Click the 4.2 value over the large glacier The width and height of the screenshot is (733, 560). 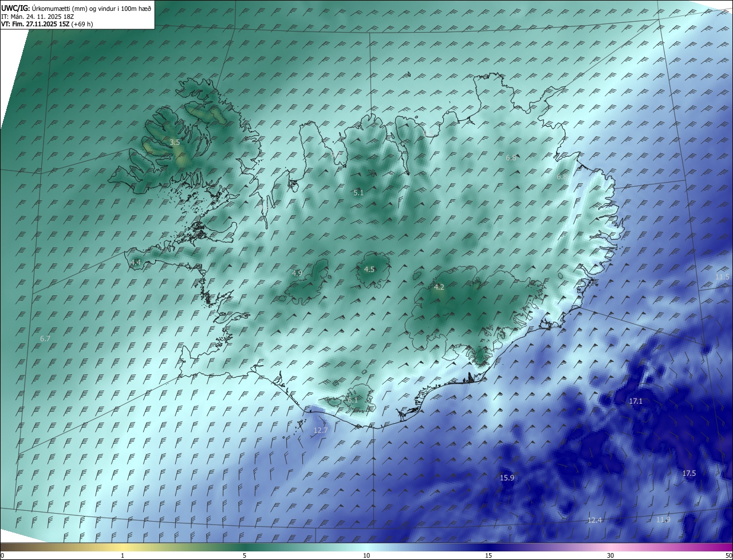[x=439, y=287]
